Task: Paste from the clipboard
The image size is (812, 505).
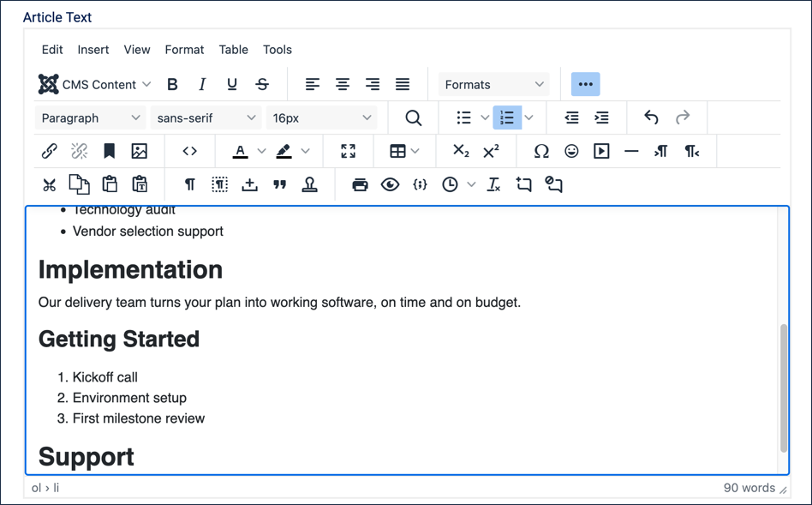Action: tap(110, 184)
